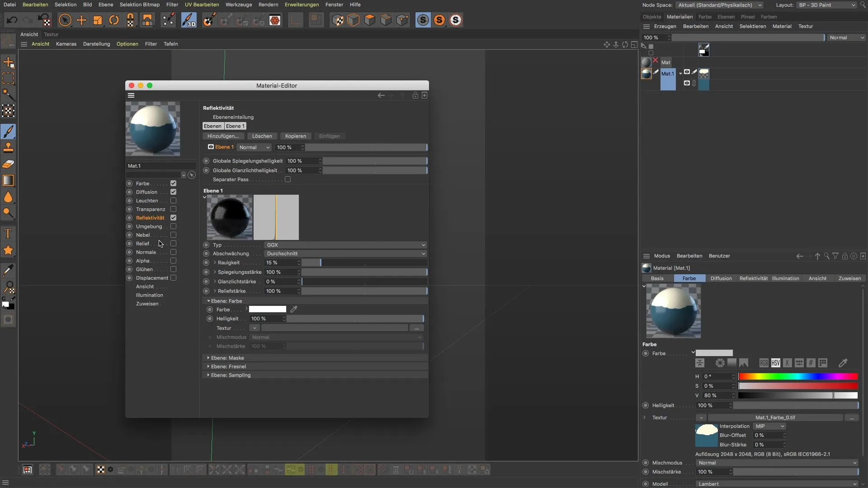Select the Gradient tool in left palette
Viewport: 868px width, 488px height.
pyautogui.click(x=8, y=180)
